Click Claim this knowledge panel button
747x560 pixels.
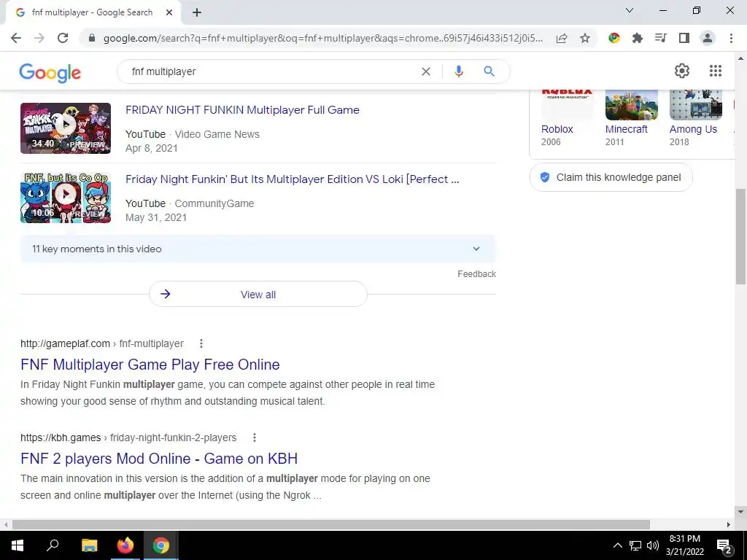(x=611, y=177)
